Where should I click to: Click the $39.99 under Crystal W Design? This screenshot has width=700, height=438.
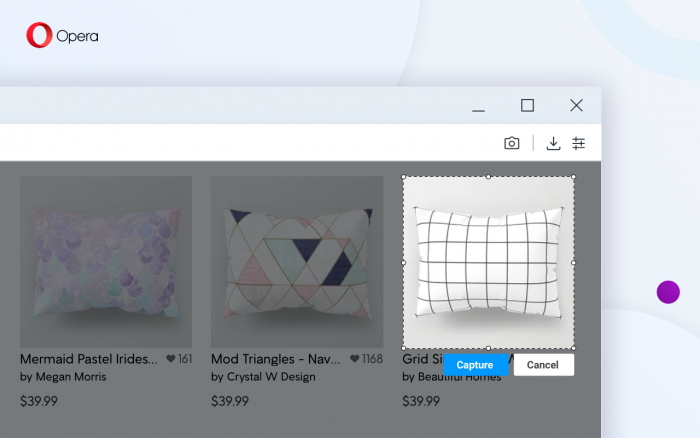click(230, 401)
